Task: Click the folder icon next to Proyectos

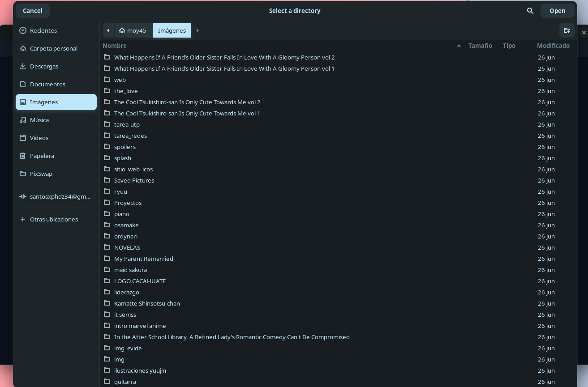Action: click(x=107, y=203)
